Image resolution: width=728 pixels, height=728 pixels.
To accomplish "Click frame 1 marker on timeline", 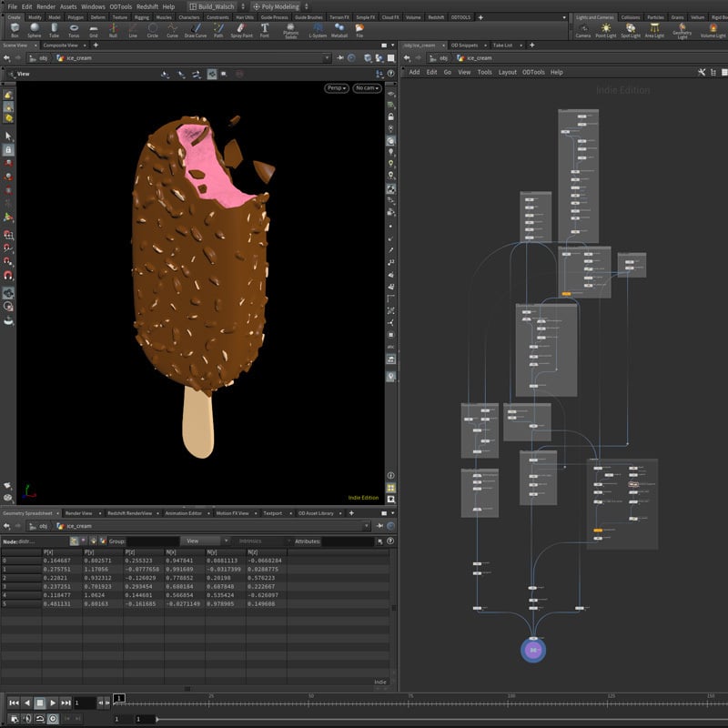I will pyautogui.click(x=119, y=698).
